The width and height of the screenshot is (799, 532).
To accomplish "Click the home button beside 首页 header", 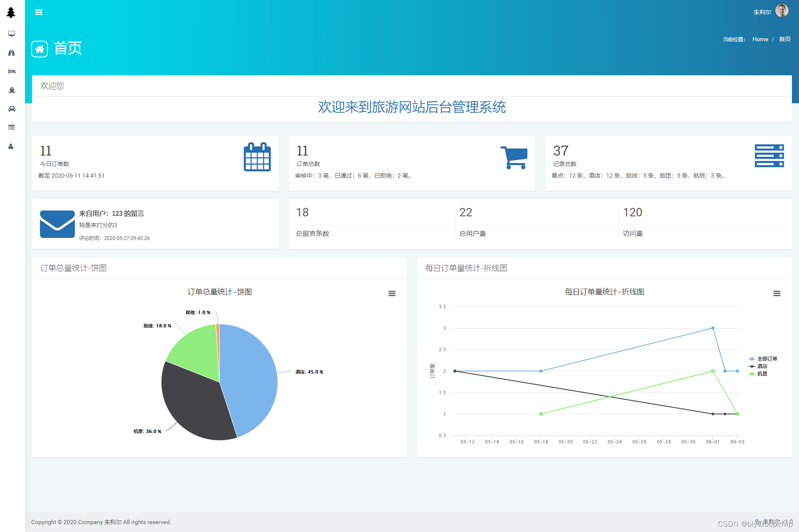I will point(40,49).
